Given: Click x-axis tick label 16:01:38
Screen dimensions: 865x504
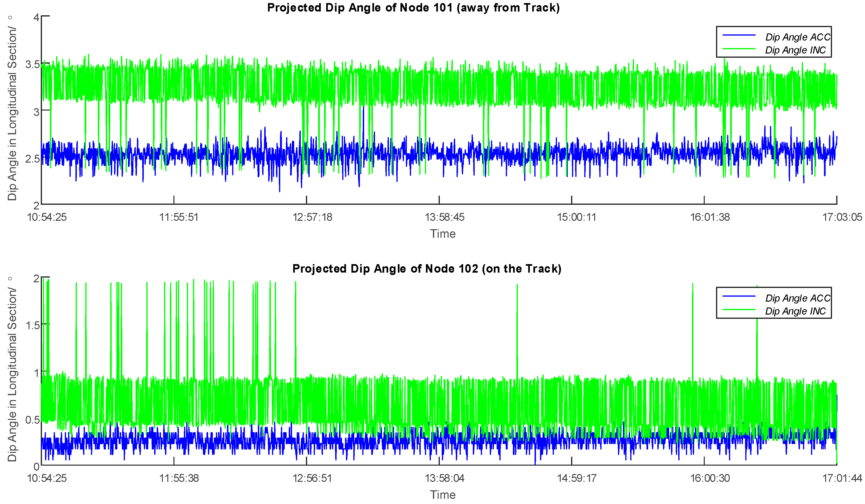Looking at the screenshot, I should coord(710,217).
